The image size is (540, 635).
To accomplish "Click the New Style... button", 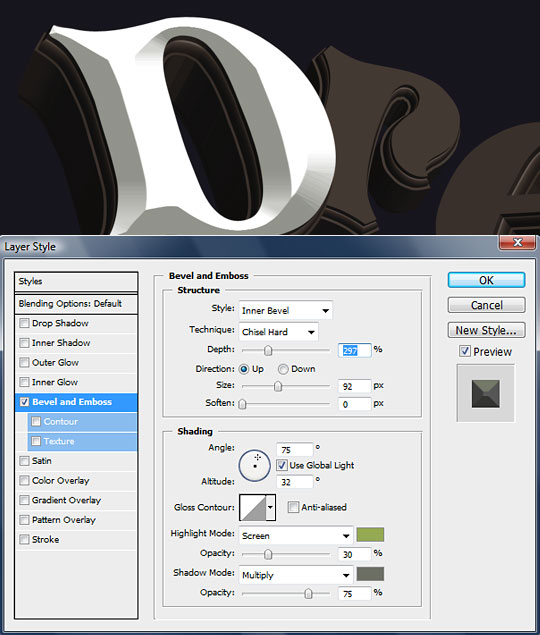I will [x=486, y=330].
